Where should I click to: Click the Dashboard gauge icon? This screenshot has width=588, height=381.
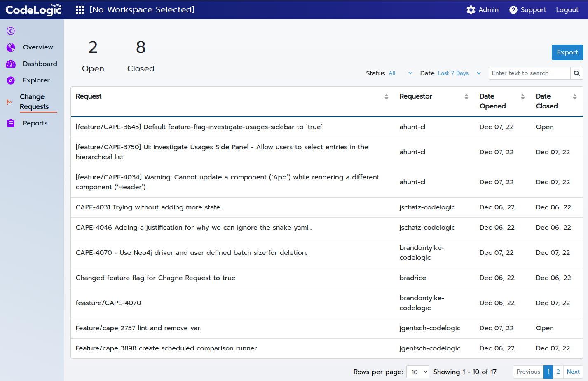pyautogui.click(x=11, y=64)
